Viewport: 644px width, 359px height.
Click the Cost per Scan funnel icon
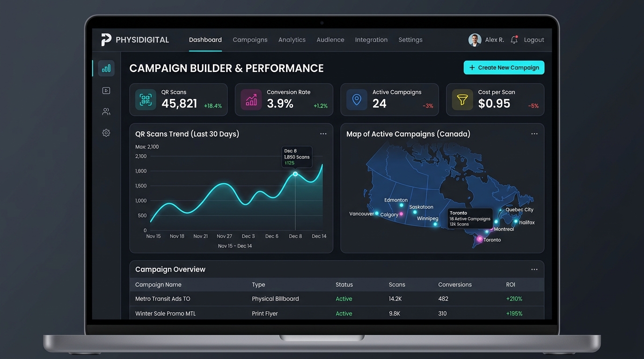pyautogui.click(x=462, y=100)
